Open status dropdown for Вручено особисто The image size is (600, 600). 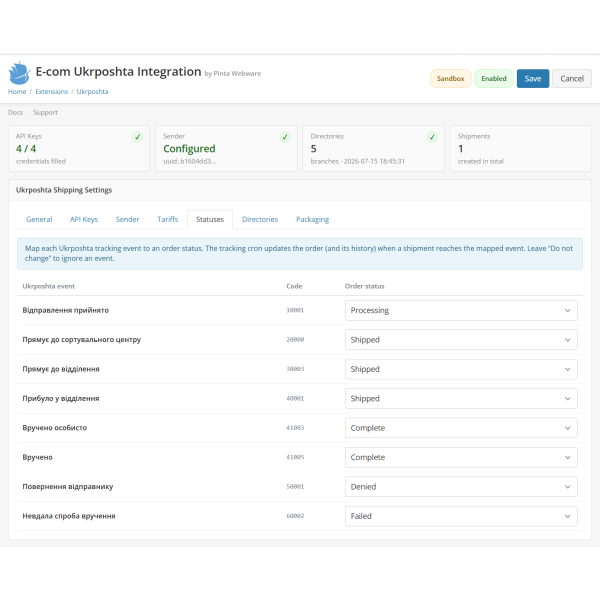461,428
